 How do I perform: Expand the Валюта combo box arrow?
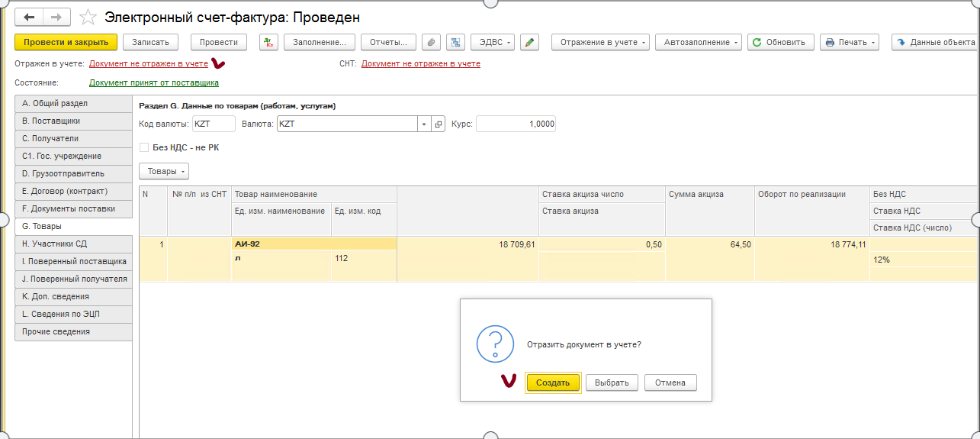(423, 124)
